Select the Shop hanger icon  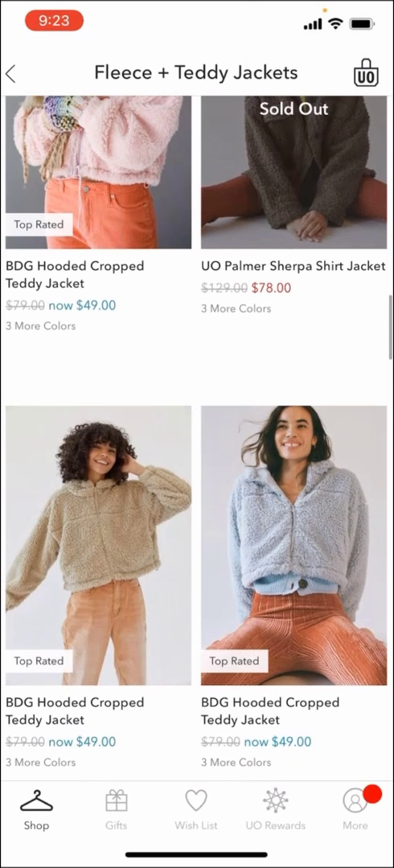(36, 800)
